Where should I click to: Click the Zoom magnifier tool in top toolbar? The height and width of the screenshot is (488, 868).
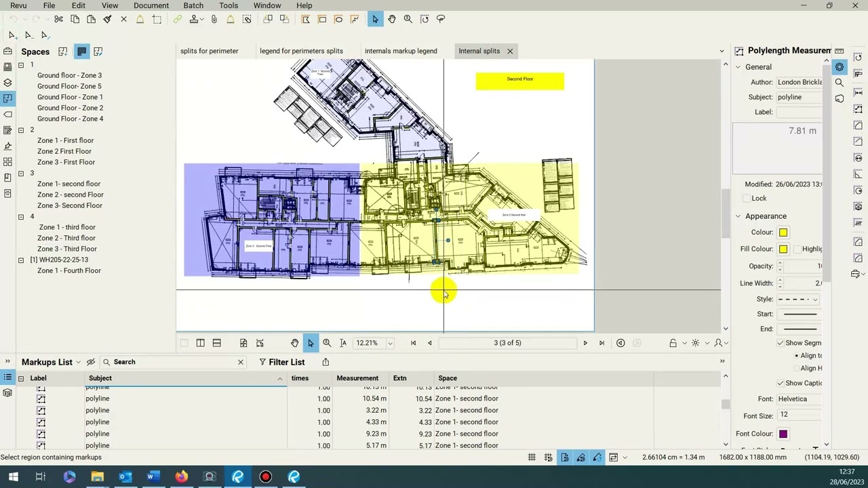pyautogui.click(x=408, y=20)
